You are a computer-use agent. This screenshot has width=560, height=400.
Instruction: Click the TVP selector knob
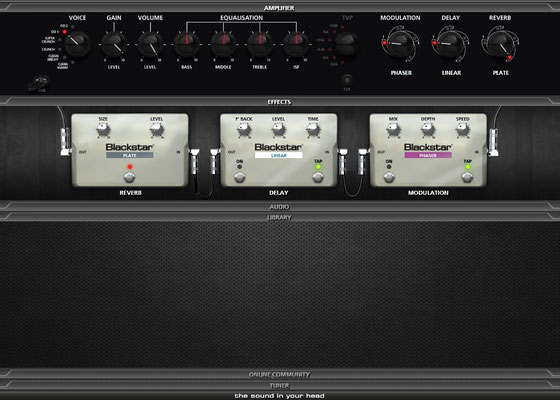[x=346, y=44]
